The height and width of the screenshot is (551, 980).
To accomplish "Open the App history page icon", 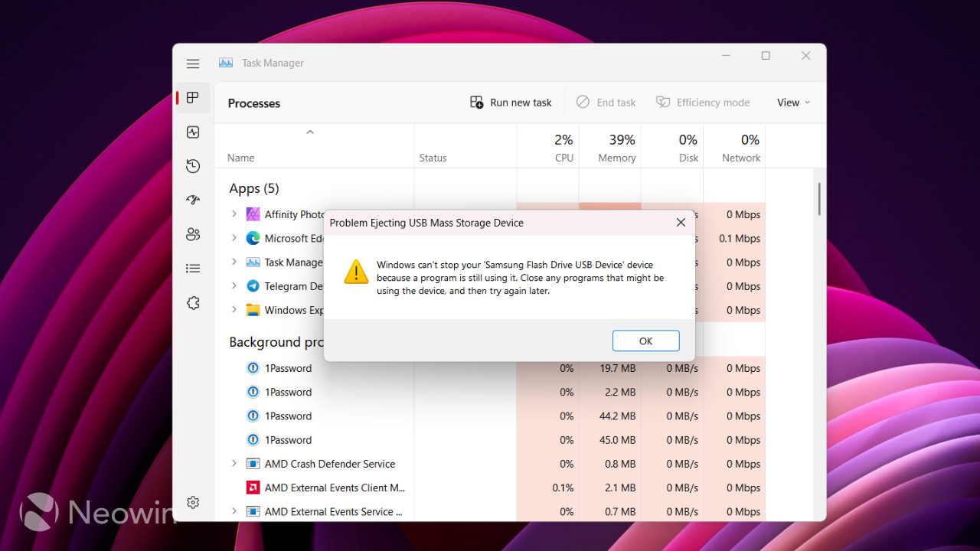I will click(x=193, y=166).
